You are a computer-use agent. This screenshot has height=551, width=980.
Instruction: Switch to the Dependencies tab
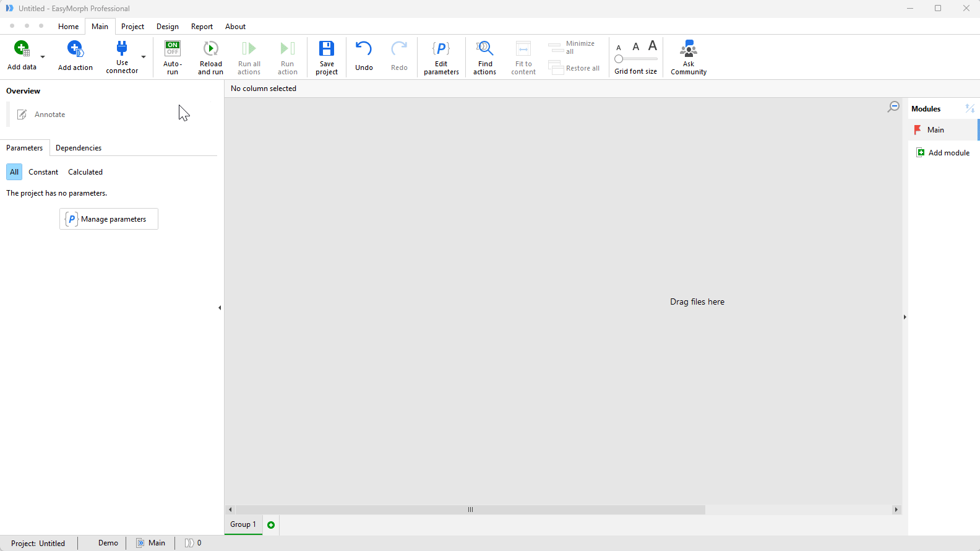pyautogui.click(x=79, y=148)
